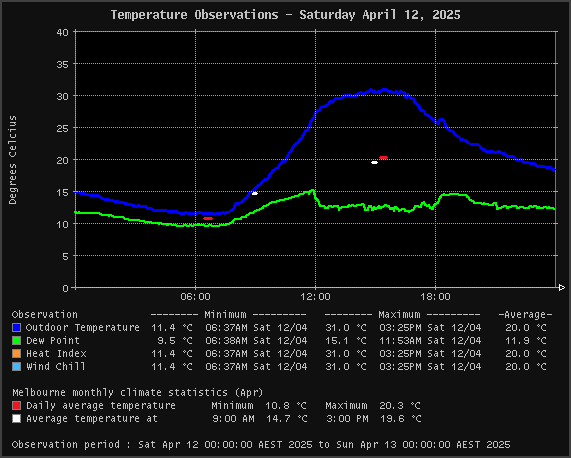Click the 06:00 x-axis time label
571x458 pixels.
coord(195,297)
